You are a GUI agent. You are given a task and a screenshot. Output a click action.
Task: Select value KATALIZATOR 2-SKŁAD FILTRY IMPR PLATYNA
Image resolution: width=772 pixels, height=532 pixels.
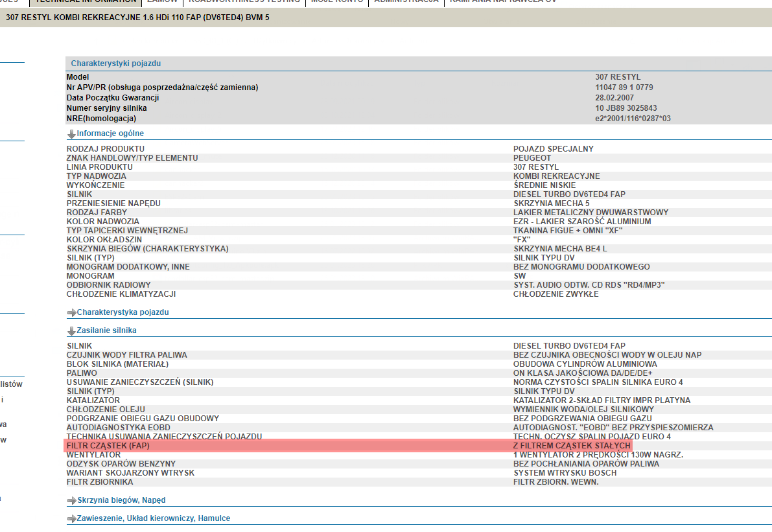pos(602,400)
